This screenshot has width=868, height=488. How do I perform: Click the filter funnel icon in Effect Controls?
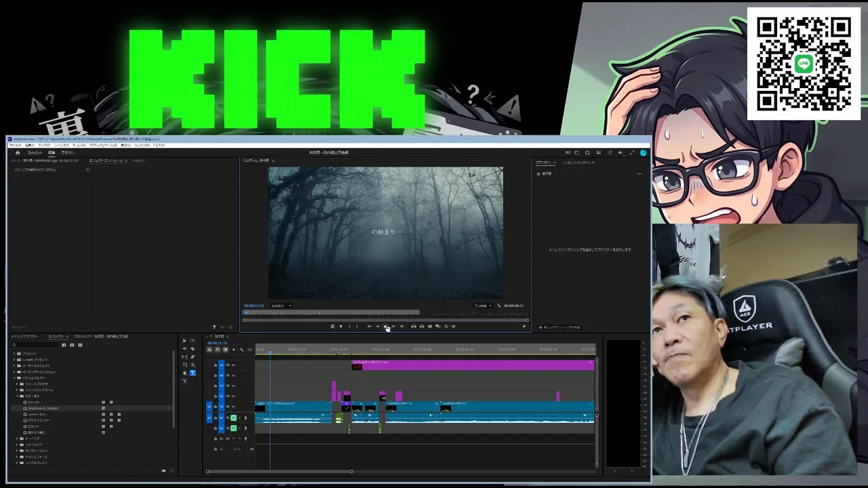pyautogui.click(x=214, y=327)
